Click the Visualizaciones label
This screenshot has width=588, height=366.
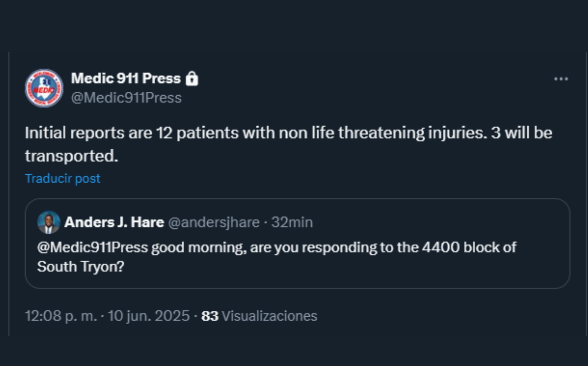[x=269, y=316]
